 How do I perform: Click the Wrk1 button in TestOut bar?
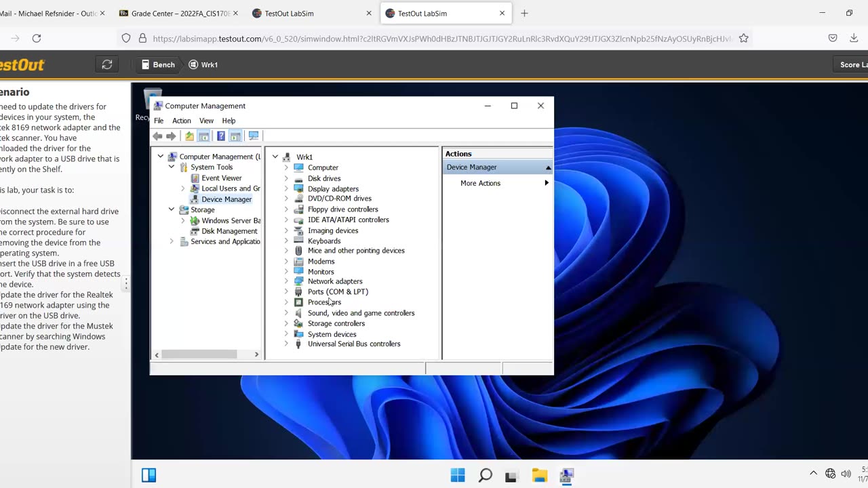point(203,64)
